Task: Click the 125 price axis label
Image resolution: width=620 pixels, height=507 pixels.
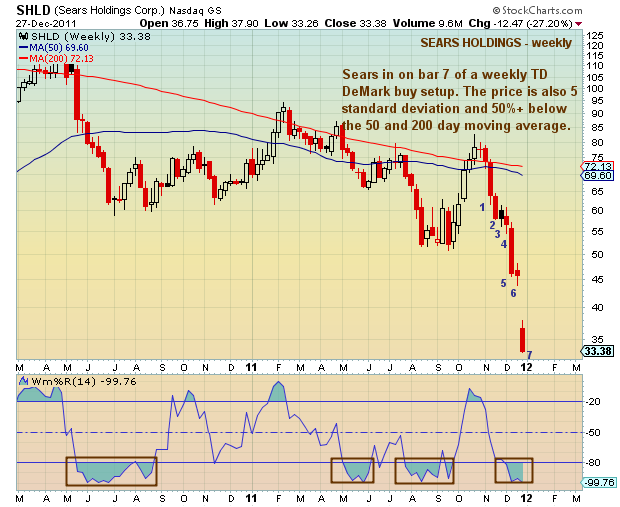Action: 595,36
